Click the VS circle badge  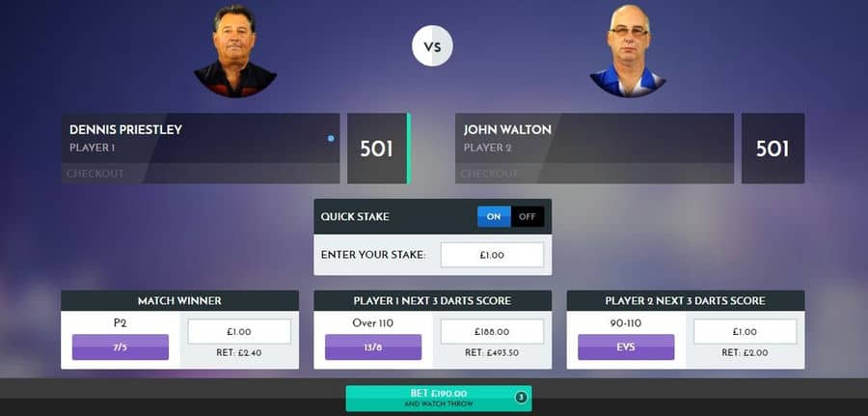tap(432, 46)
